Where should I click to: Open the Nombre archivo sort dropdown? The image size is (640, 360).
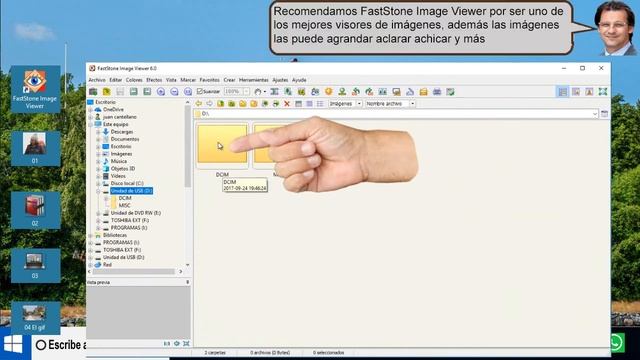[x=412, y=104]
